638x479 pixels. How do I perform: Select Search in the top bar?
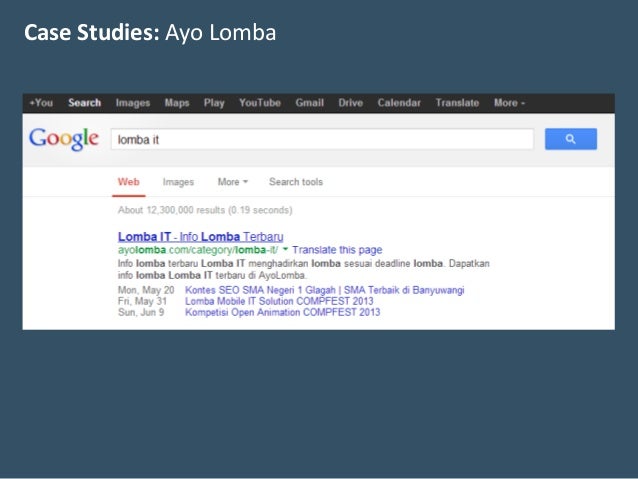pyautogui.click(x=85, y=103)
